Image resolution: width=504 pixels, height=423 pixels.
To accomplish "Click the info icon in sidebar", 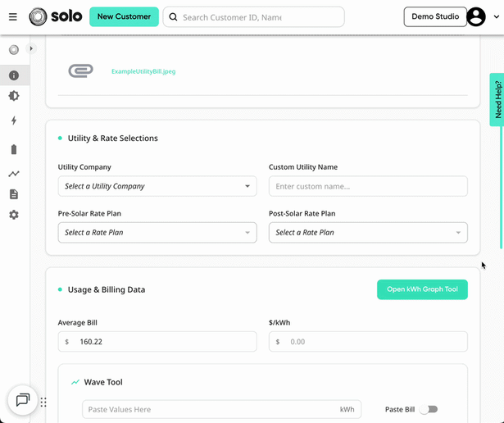I will (x=14, y=75).
